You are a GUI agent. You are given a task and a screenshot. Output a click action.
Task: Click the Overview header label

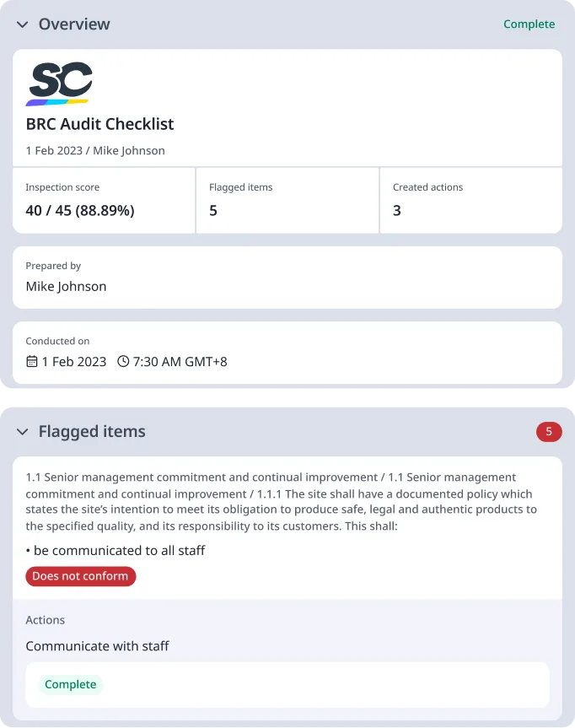tap(74, 24)
